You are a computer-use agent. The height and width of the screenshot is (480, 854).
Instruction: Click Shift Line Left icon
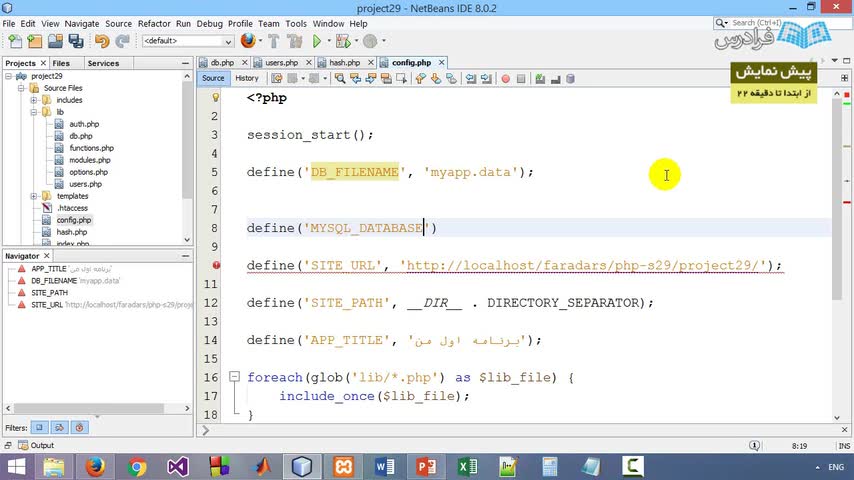471,78
